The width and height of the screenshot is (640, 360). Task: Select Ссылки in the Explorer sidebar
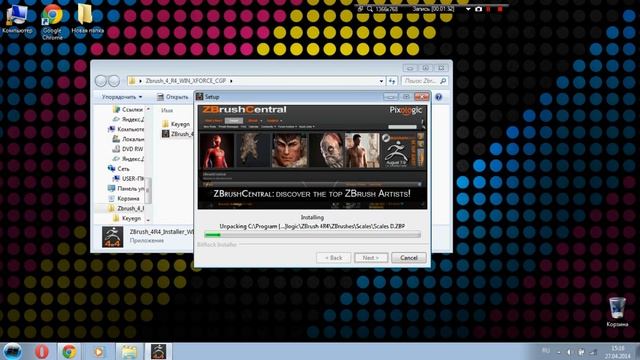[x=128, y=109]
